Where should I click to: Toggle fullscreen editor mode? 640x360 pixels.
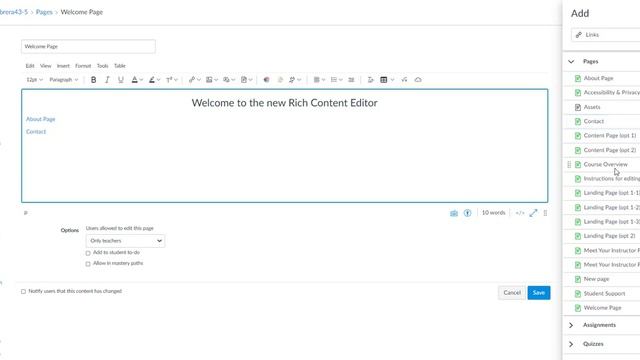pos(533,213)
